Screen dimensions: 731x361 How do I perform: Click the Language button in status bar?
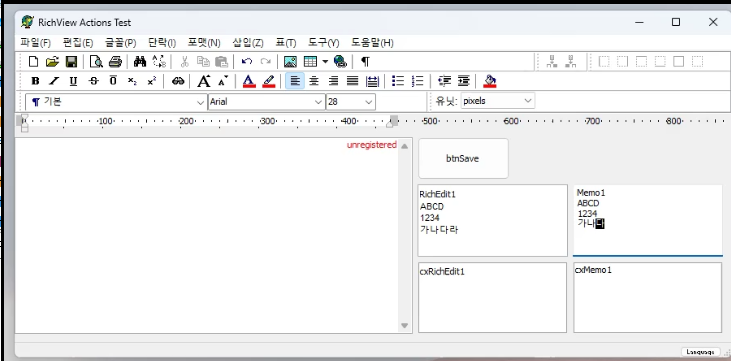700,352
